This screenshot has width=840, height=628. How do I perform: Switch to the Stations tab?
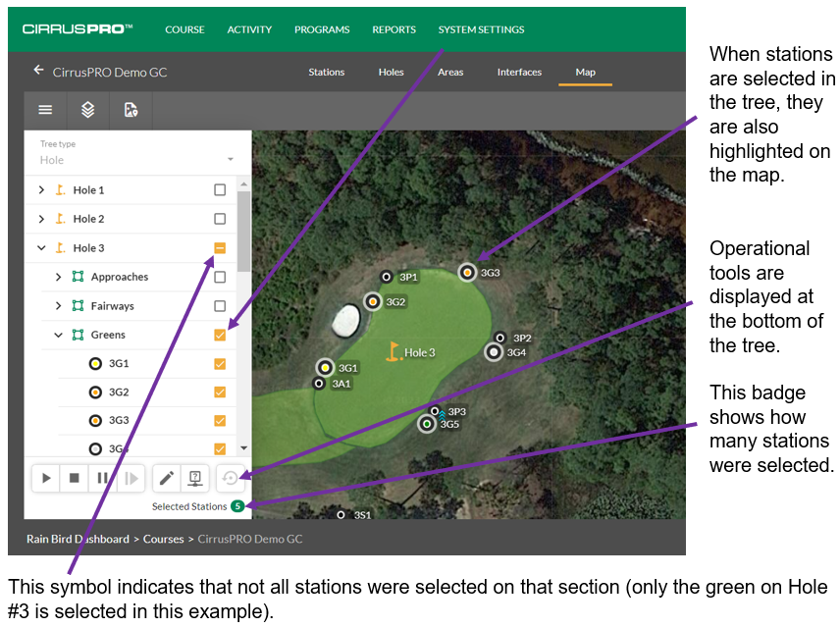click(326, 72)
